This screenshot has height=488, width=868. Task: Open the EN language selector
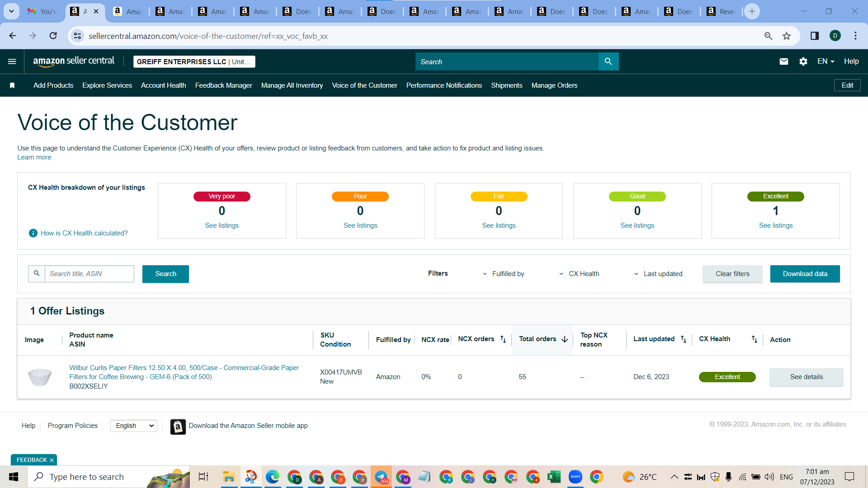826,61
